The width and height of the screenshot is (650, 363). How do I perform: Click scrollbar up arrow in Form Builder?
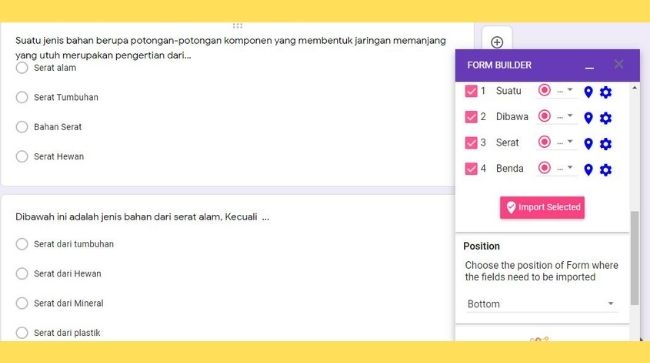tap(634, 88)
